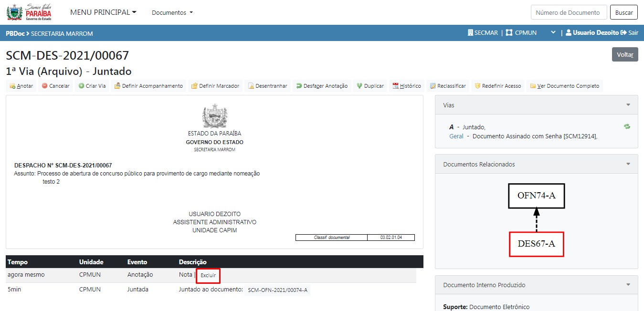Collapse the Documentos Relacionados panel
This screenshot has width=644, height=311.
click(628, 164)
